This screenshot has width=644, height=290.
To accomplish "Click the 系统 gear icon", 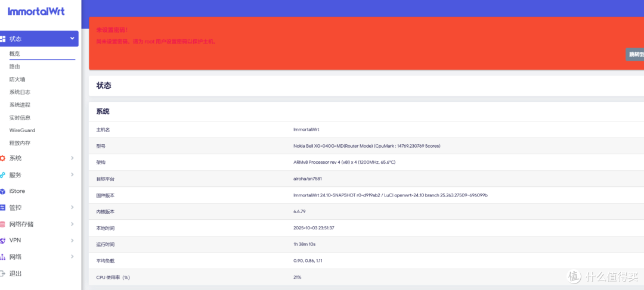I will (2, 158).
